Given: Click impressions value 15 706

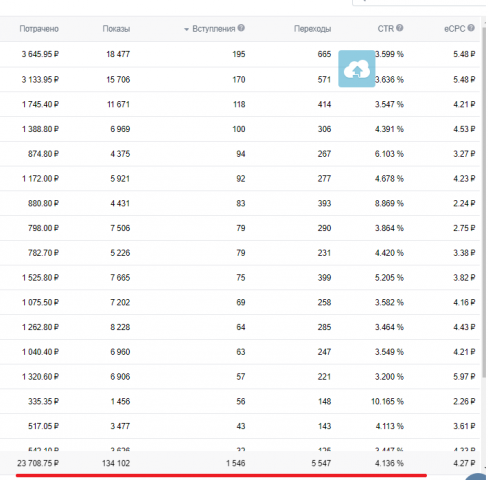Looking at the screenshot, I should [x=118, y=80].
